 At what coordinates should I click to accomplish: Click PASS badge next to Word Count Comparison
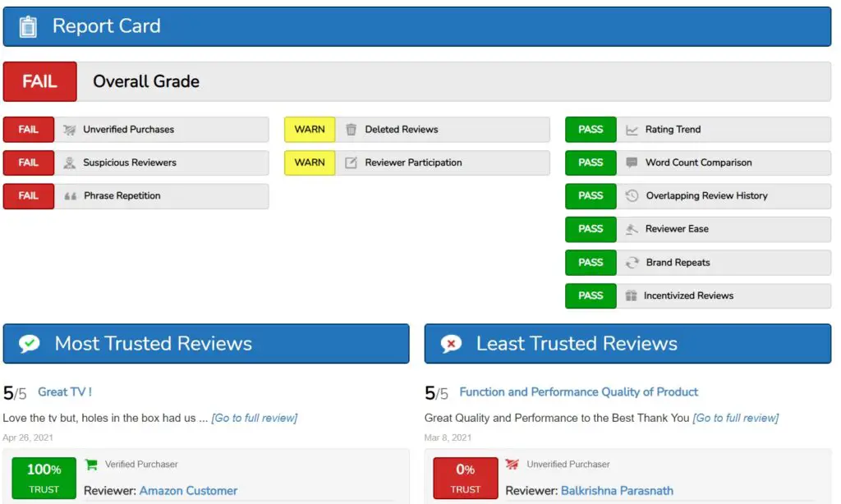point(591,163)
